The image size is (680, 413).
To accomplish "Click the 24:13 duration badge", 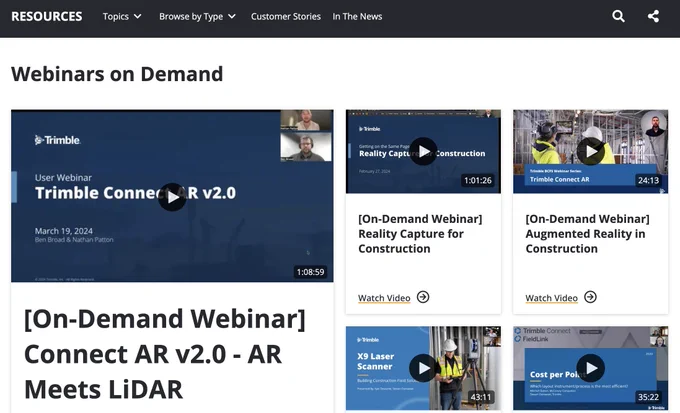I will [648, 180].
